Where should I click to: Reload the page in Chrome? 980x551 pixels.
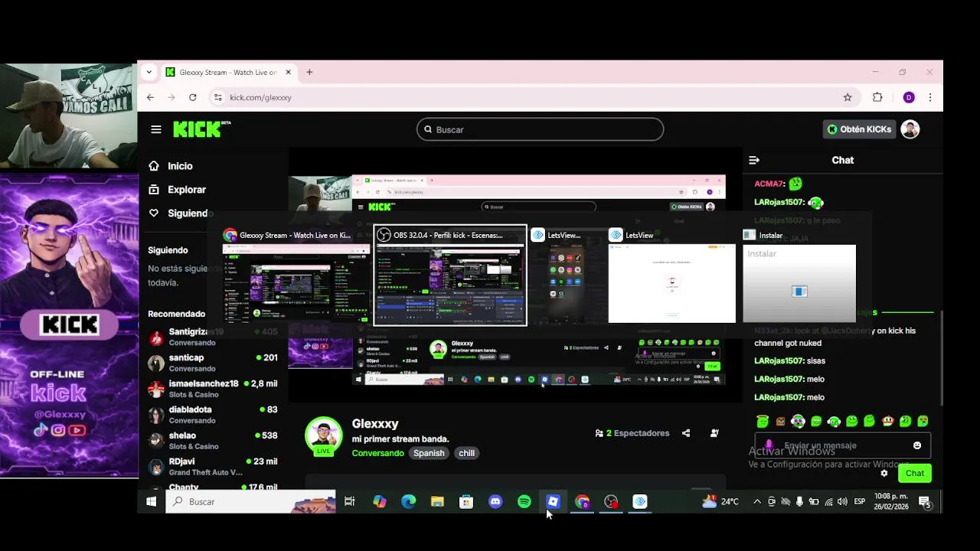tap(193, 97)
